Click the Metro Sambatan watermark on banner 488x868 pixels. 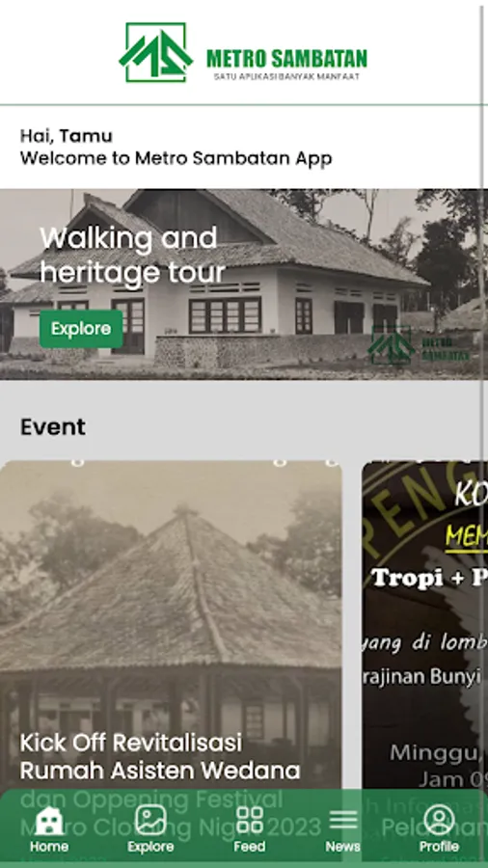click(419, 346)
